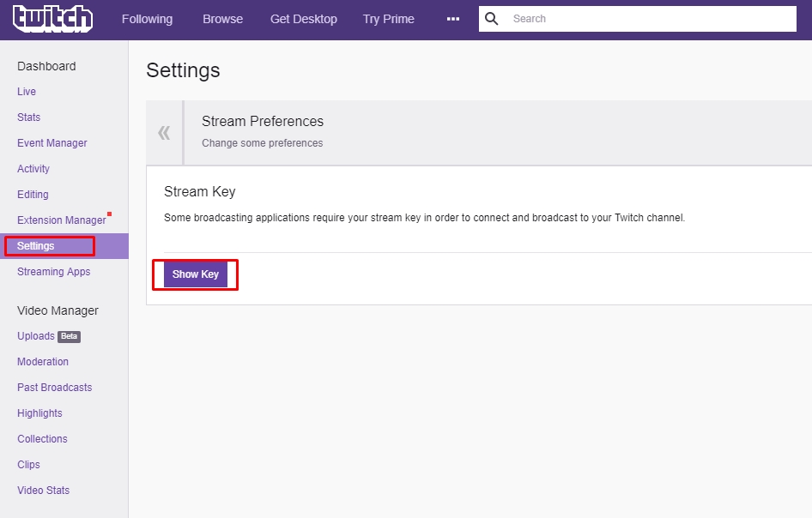Click the 'Change some preferences' subtitle

click(262, 143)
